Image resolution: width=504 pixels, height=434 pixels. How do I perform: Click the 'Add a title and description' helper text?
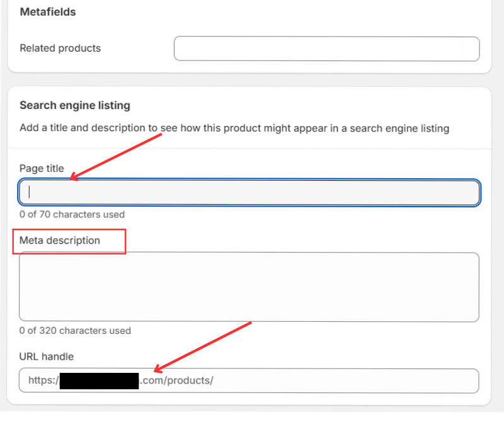tap(234, 128)
